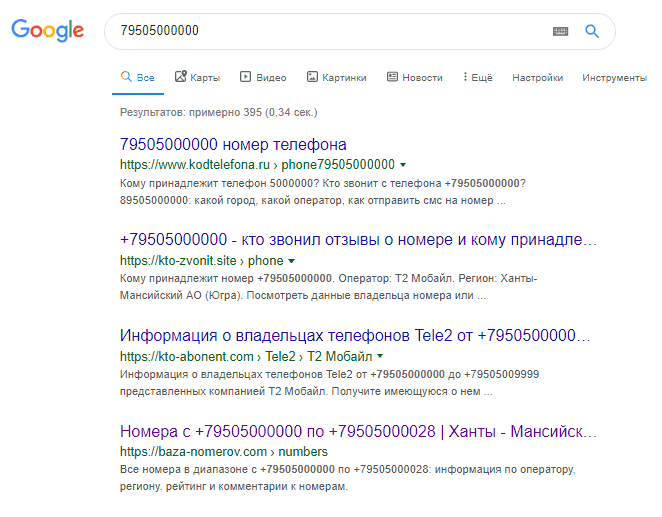
Task: Click the kto-zvonit.site URL text
Action: coord(201,261)
